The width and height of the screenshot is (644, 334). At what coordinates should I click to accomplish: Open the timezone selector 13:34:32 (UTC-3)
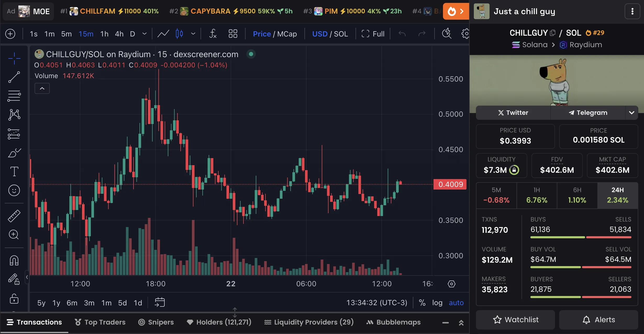pyautogui.click(x=377, y=303)
